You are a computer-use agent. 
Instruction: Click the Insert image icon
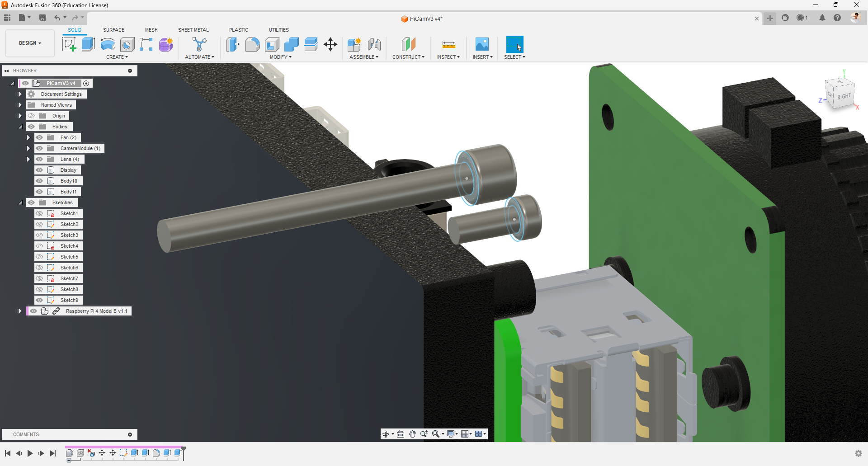coord(482,44)
